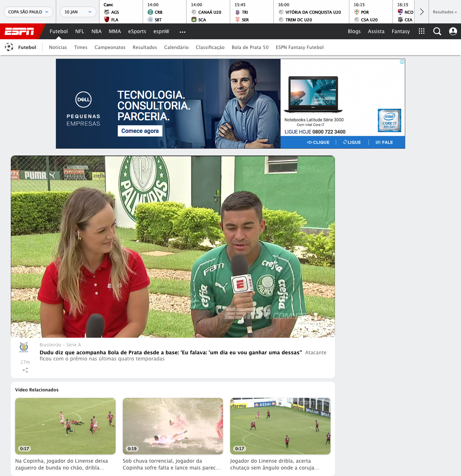Image resolution: width=461 pixels, height=476 pixels.
Task: Click the 15:45 TRI vs SER match
Action: (x=251, y=12)
